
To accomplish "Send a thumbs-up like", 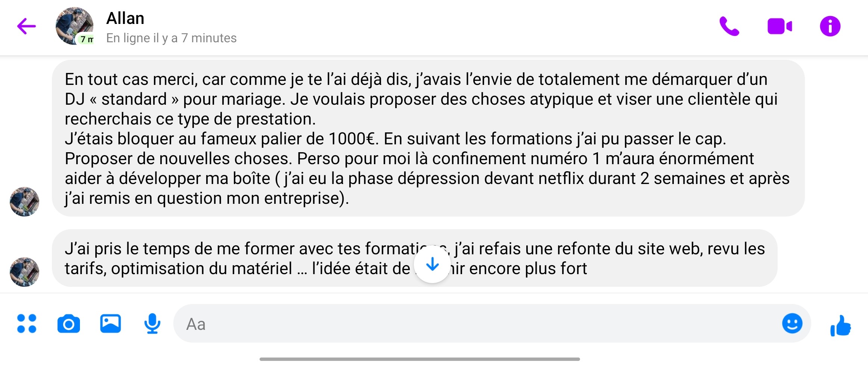I will coord(840,325).
